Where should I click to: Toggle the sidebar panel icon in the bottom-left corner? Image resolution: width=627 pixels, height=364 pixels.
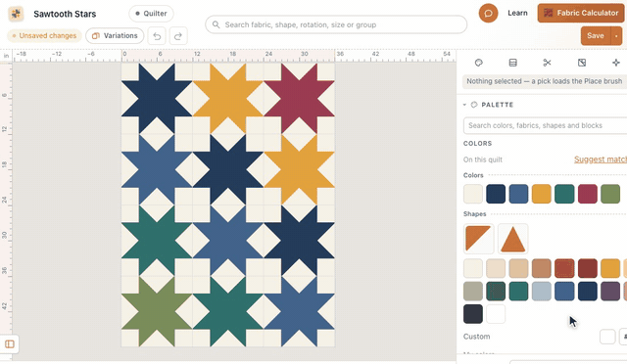pos(10,344)
